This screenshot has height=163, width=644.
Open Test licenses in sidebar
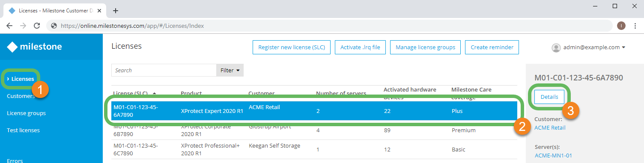coord(23,130)
